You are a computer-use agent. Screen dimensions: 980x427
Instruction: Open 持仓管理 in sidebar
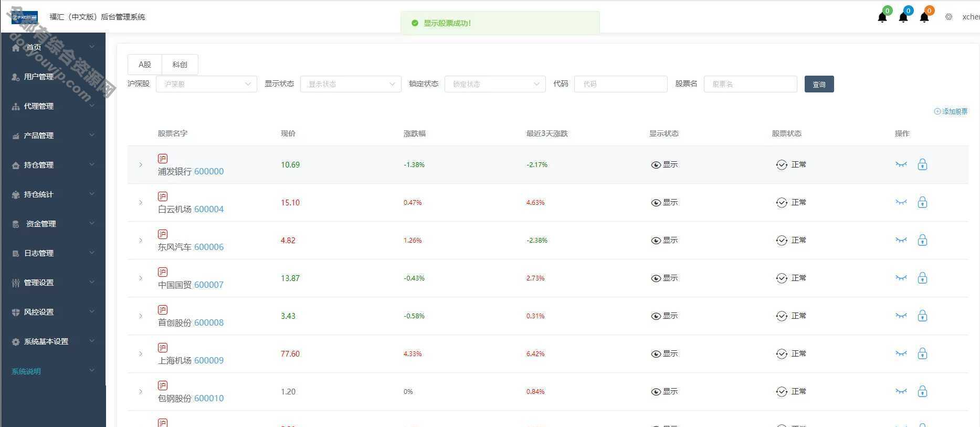pos(52,165)
